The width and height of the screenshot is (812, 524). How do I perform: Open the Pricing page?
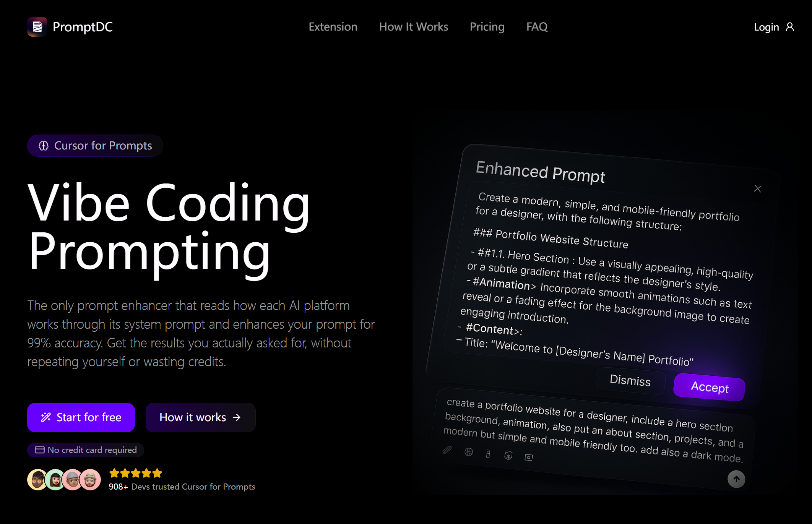(487, 27)
